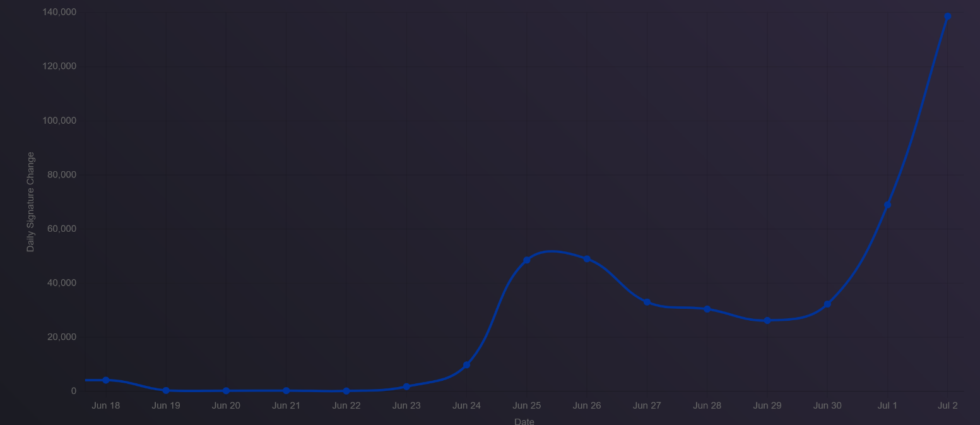Click the '40,000' y-axis value
980x425 pixels.
click(x=62, y=283)
